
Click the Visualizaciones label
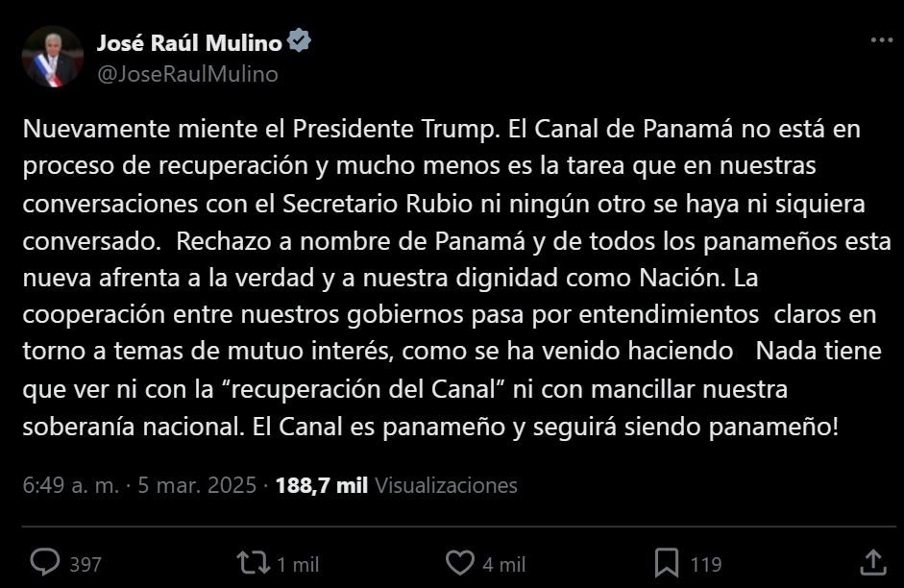(x=446, y=485)
